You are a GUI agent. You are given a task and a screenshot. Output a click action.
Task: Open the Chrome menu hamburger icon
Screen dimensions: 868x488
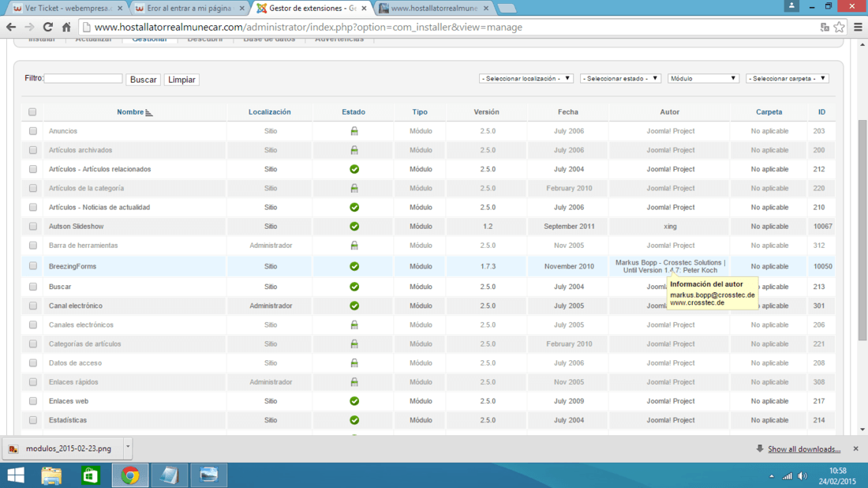pos(858,27)
